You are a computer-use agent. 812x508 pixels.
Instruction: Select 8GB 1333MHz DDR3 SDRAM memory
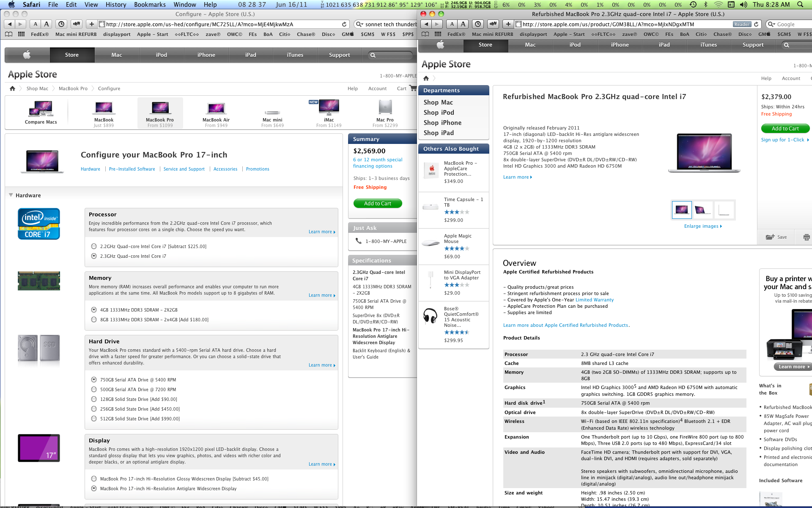point(94,320)
